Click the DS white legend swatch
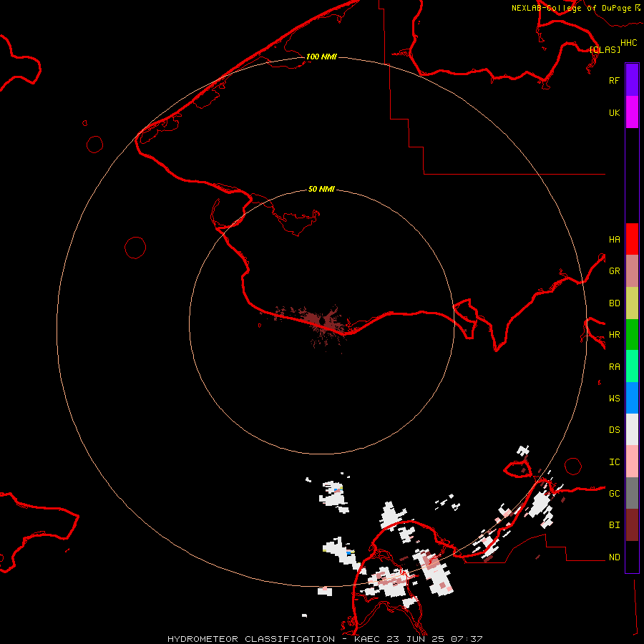 coord(632,429)
